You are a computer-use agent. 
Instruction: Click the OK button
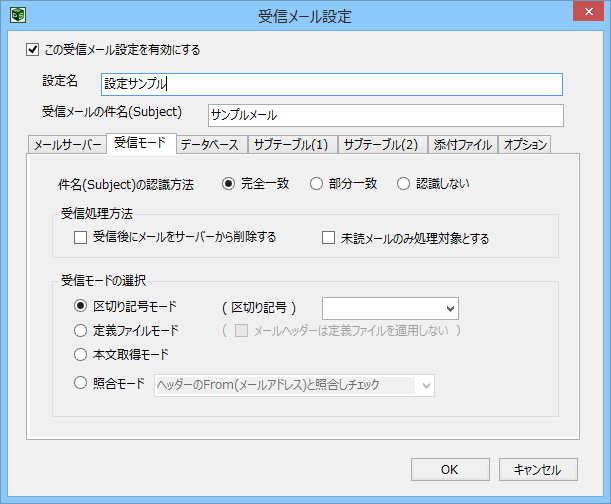click(450, 469)
